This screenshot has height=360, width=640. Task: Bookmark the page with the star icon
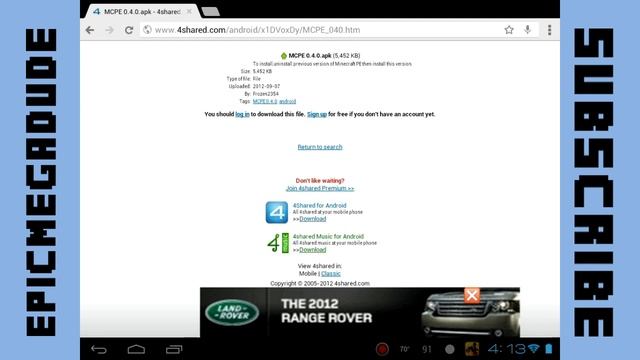tap(509, 29)
